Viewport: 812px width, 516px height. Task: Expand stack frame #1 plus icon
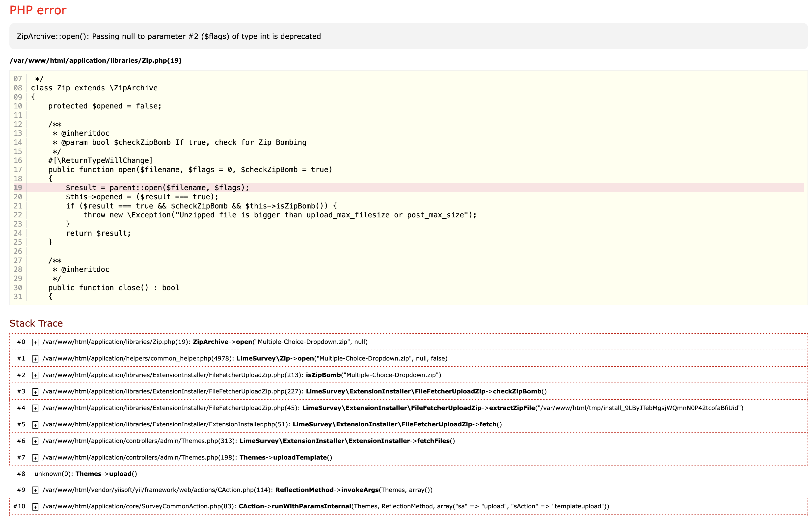click(x=35, y=359)
